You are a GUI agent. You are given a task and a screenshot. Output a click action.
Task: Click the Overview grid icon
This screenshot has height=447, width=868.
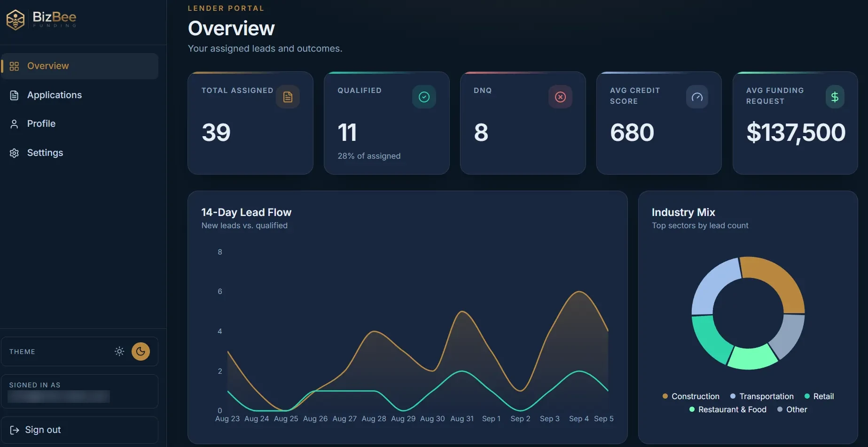(x=14, y=66)
